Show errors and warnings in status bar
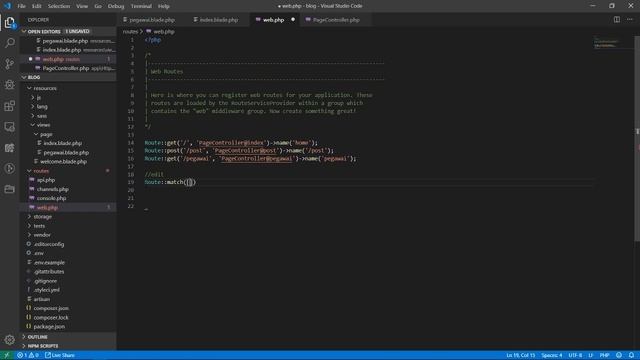 coord(28,355)
